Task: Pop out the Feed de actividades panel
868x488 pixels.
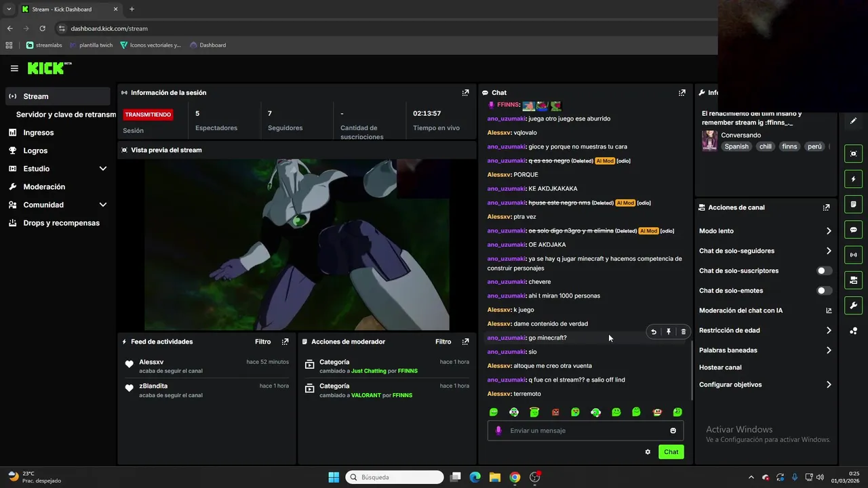Action: click(285, 342)
